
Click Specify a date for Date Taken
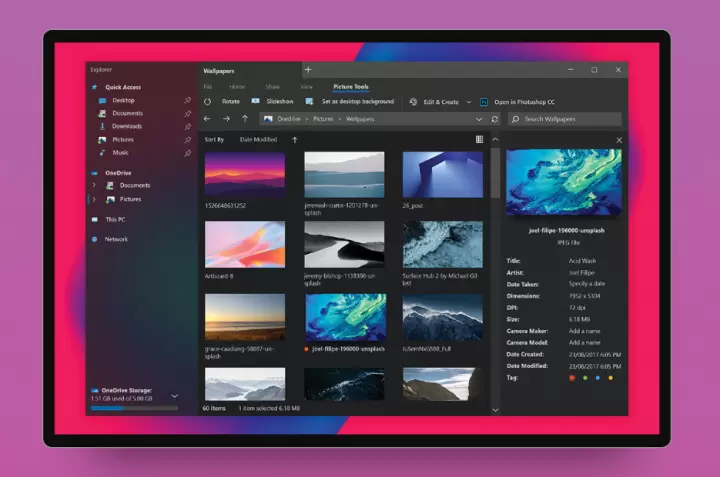(585, 284)
